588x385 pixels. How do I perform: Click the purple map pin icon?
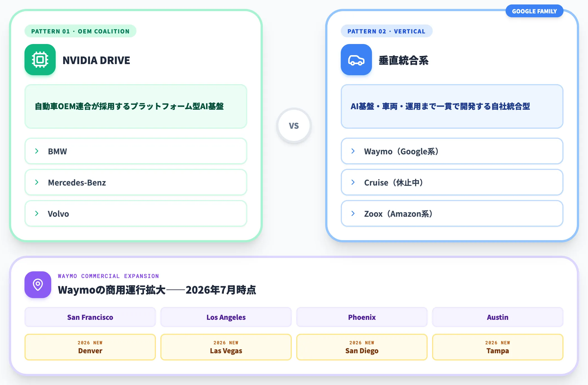38,285
